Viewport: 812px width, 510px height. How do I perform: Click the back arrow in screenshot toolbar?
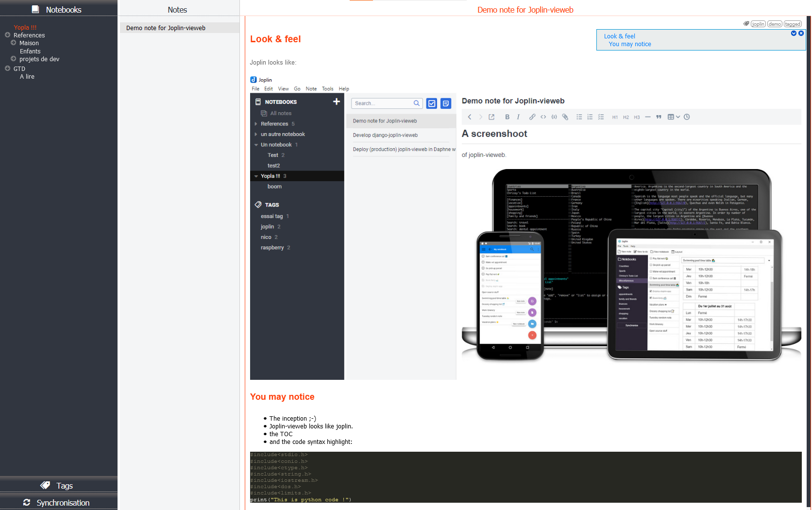coord(469,117)
